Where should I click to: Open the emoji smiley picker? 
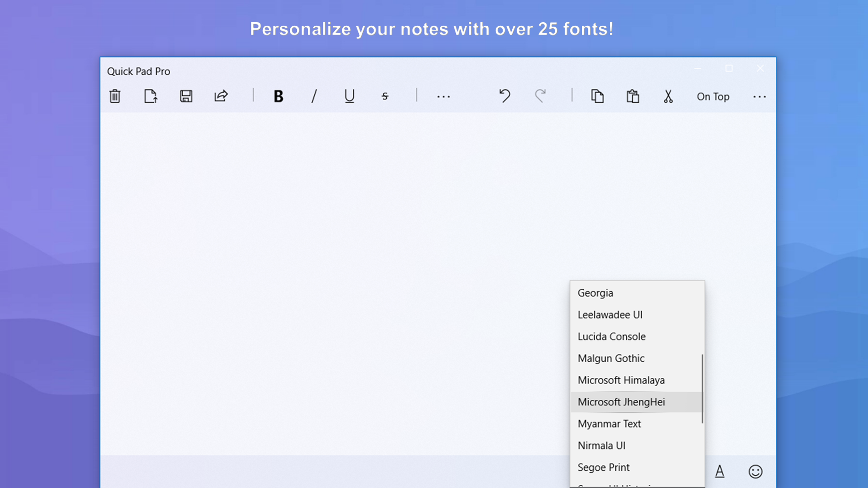coord(755,471)
